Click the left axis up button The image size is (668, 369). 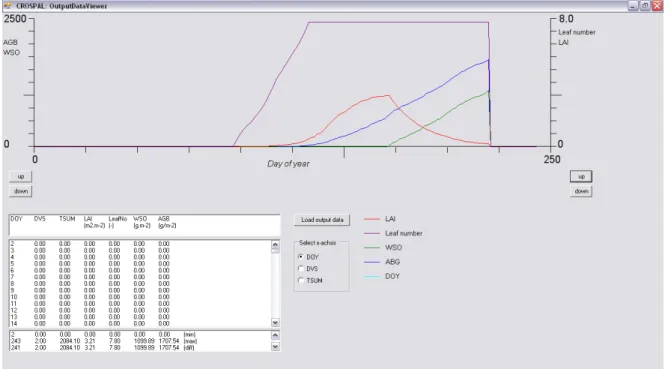(20, 176)
